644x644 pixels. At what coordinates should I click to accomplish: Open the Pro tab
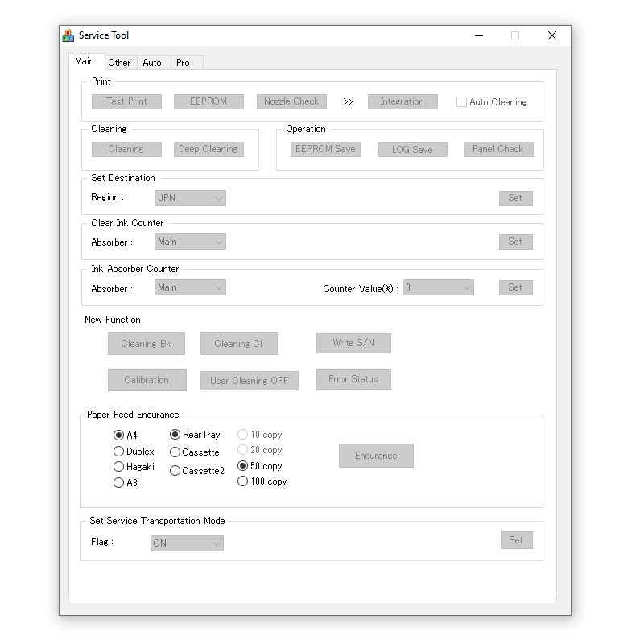click(184, 62)
